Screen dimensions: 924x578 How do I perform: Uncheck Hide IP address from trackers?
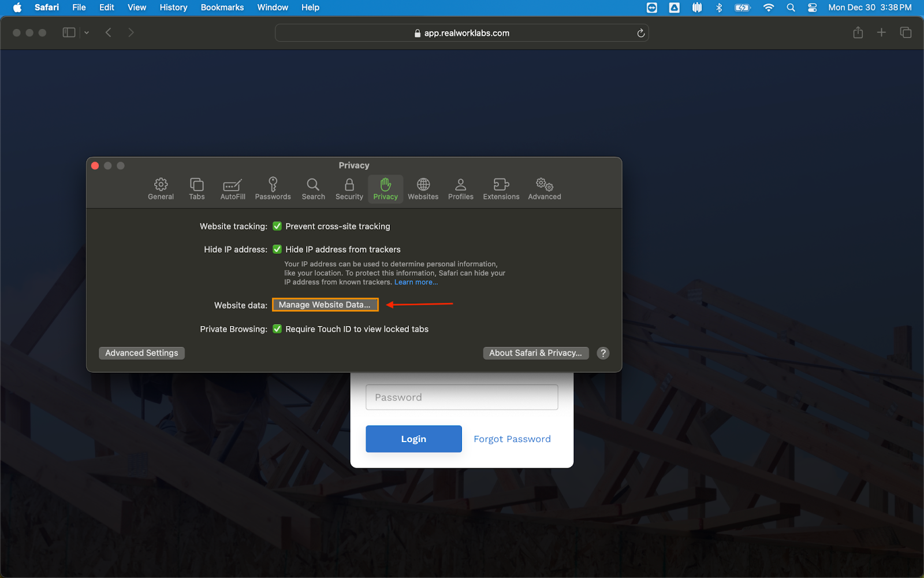tap(277, 249)
